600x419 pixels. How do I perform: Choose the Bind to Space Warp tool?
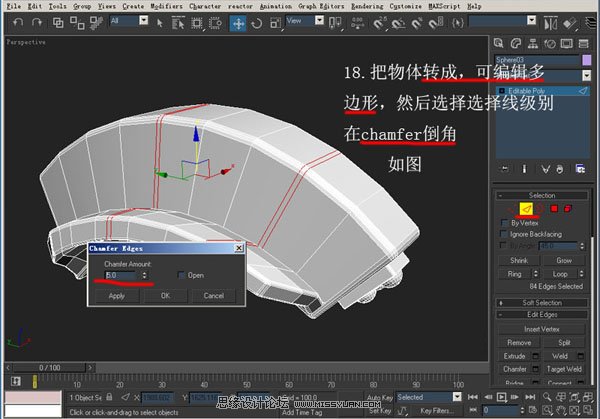coord(96,23)
